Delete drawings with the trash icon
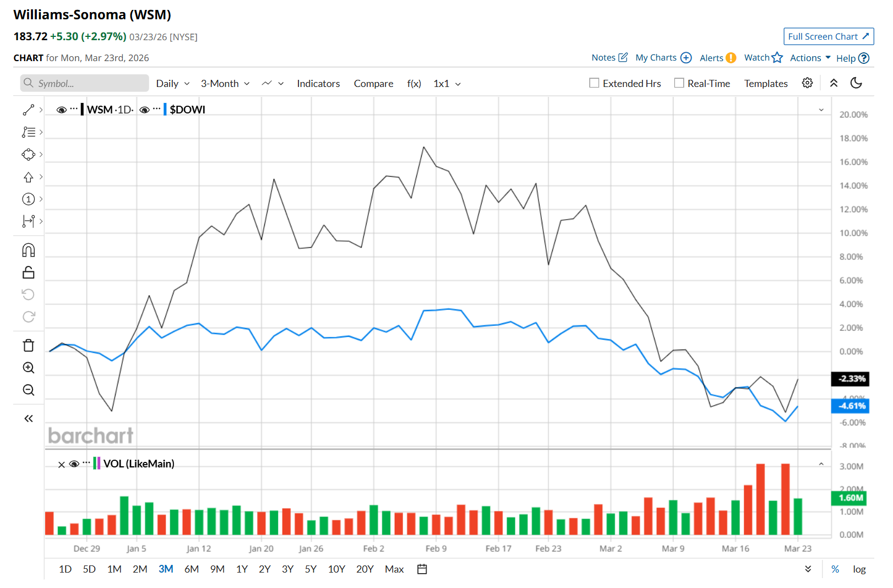893x588 pixels. [x=29, y=346]
